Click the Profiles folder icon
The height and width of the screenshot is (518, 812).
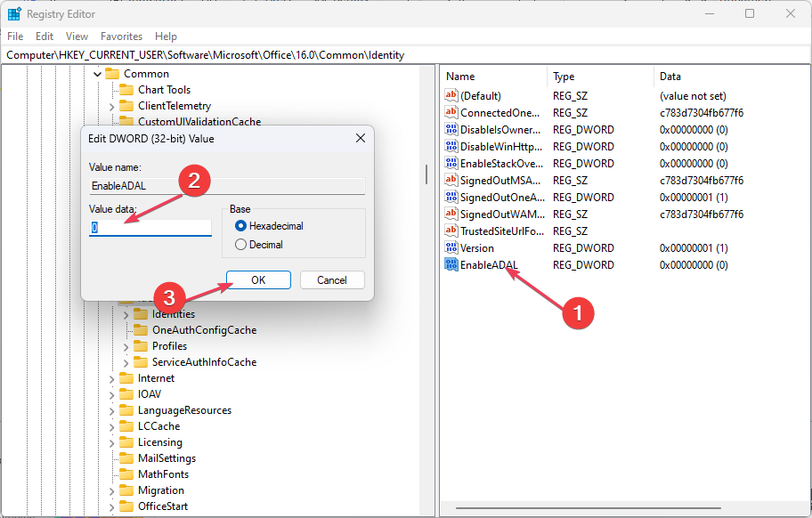(141, 345)
